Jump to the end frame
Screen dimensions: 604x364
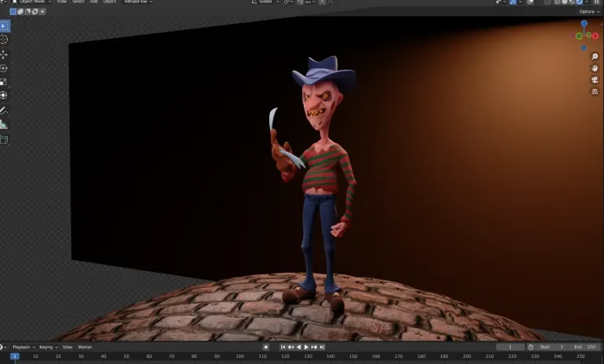click(322, 347)
